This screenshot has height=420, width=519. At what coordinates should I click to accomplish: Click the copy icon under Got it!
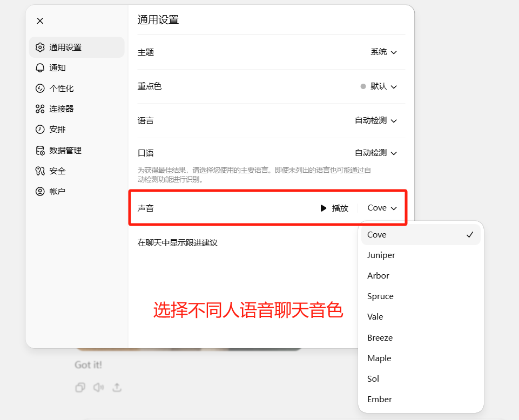80,387
